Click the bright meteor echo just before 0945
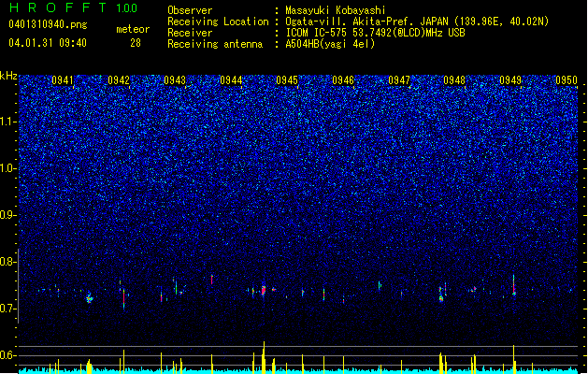Image resolution: width=588 pixels, height=374 pixels. 264,291
